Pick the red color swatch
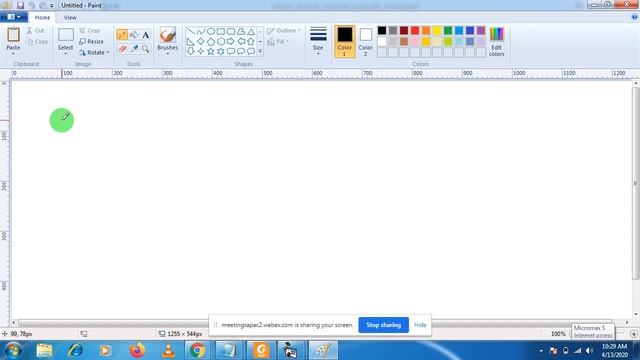Viewport: 640px width, 360px height. pyautogui.click(x=415, y=31)
